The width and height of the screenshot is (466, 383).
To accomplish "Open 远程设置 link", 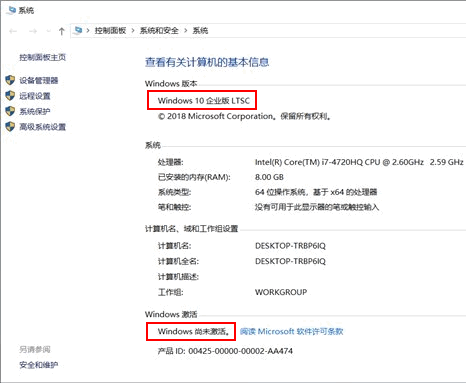I will (x=35, y=96).
